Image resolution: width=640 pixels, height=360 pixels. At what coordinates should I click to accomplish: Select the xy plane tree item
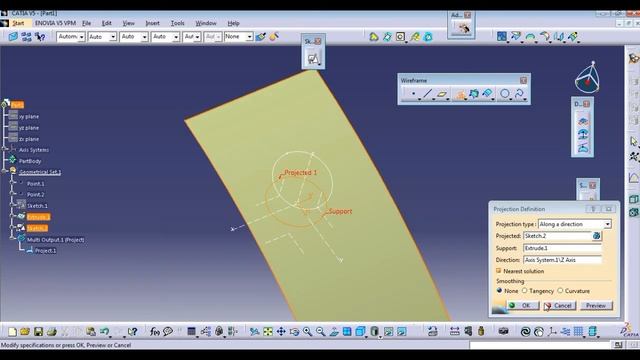pos(29,116)
